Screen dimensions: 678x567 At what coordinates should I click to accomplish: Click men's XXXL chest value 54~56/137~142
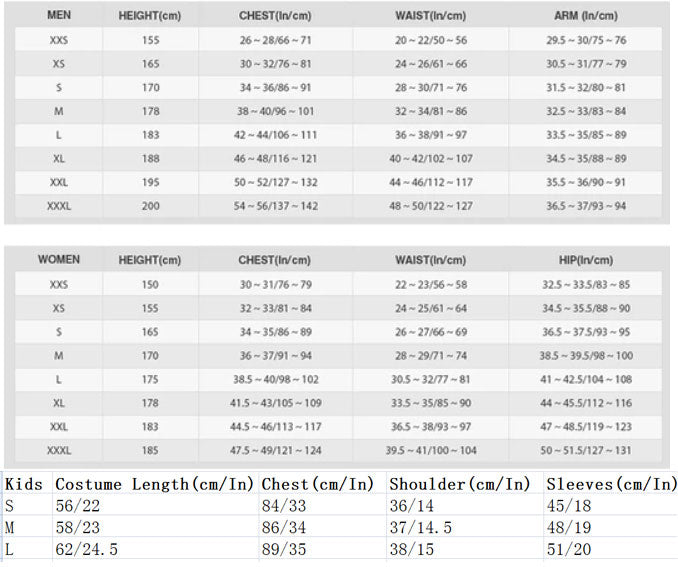click(x=276, y=206)
